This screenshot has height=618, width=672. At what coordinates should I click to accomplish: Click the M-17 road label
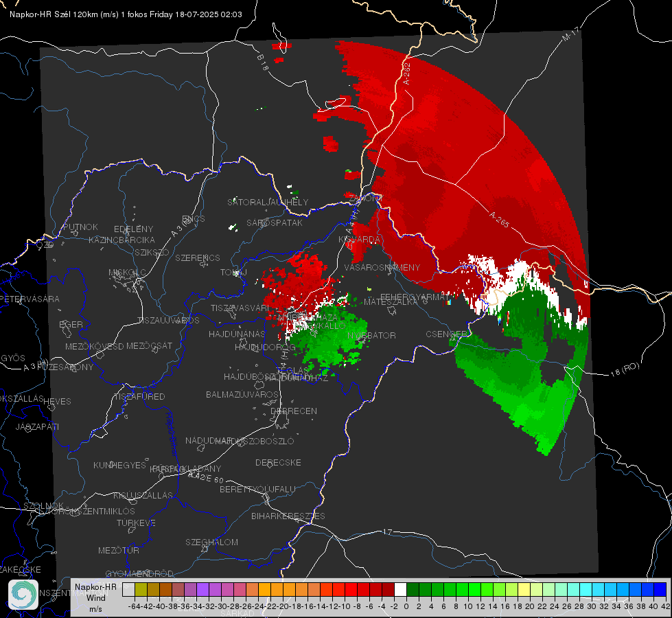click(x=571, y=34)
